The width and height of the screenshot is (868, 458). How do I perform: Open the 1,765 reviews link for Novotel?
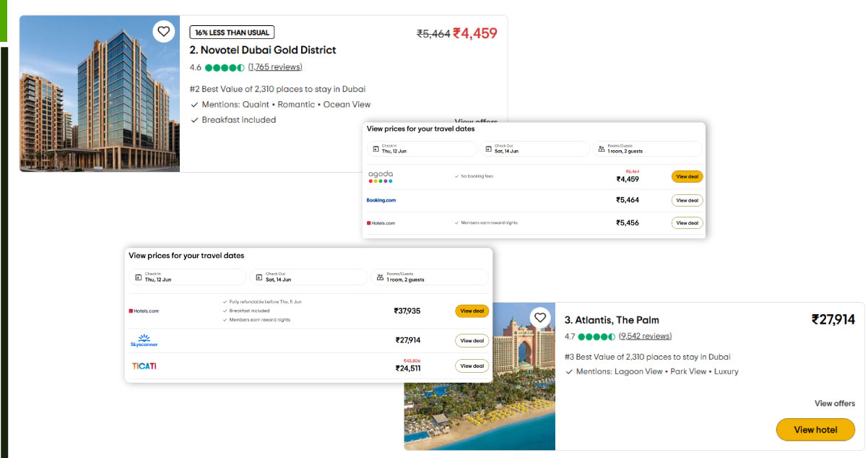(274, 66)
